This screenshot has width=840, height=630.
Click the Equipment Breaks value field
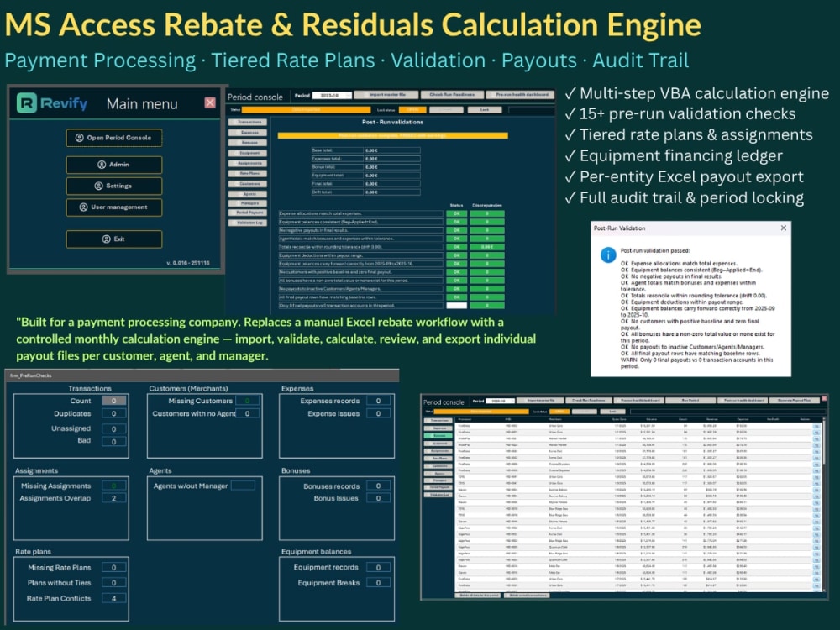[378, 583]
